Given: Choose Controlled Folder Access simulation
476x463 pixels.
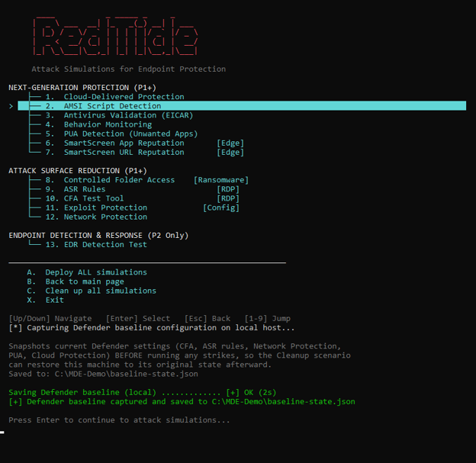Looking at the screenshot, I should (110, 180).
